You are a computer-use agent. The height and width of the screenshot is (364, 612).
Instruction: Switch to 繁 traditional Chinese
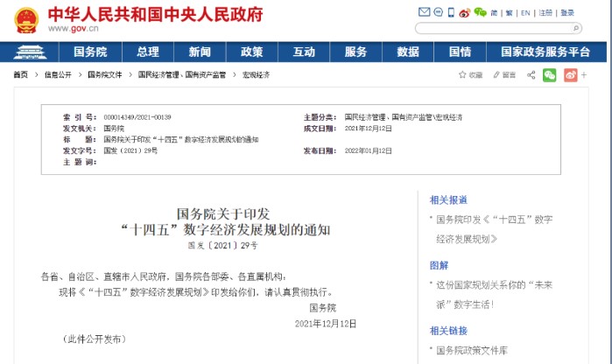coord(509,13)
